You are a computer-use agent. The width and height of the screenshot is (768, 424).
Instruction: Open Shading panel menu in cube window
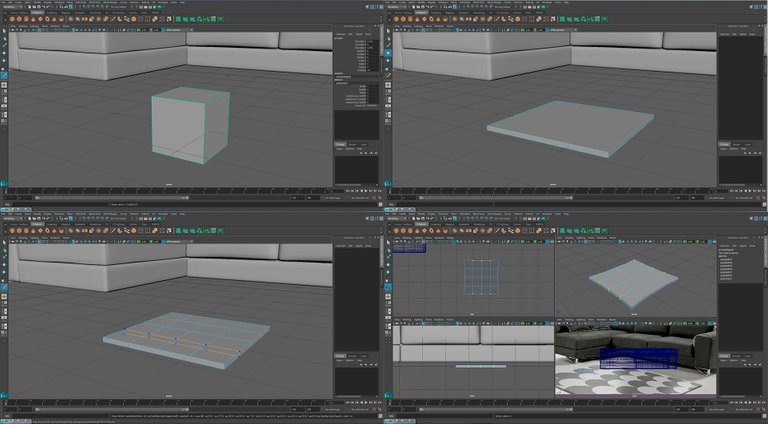point(23,26)
